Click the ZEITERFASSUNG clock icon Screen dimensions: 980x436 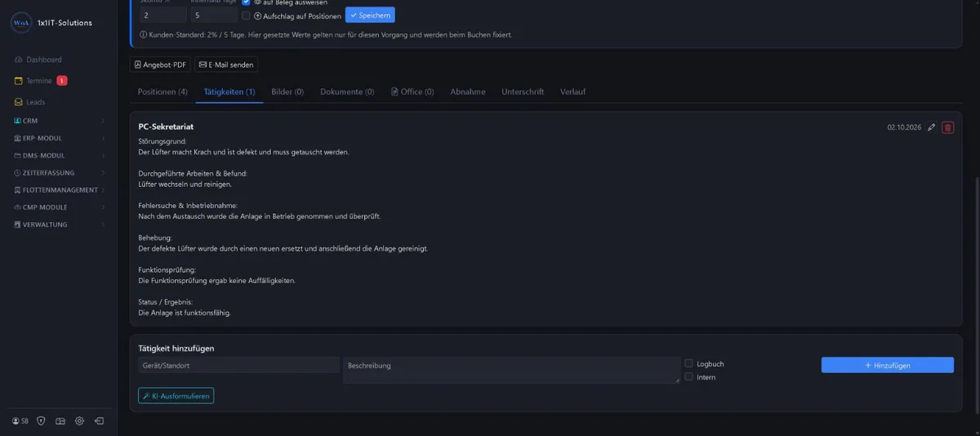[x=17, y=172]
